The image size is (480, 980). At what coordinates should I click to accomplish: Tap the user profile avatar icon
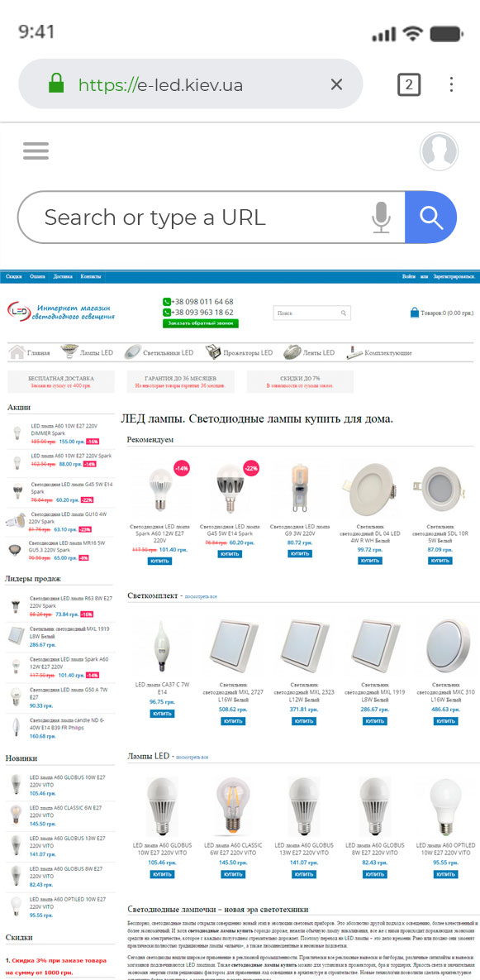[x=439, y=152]
